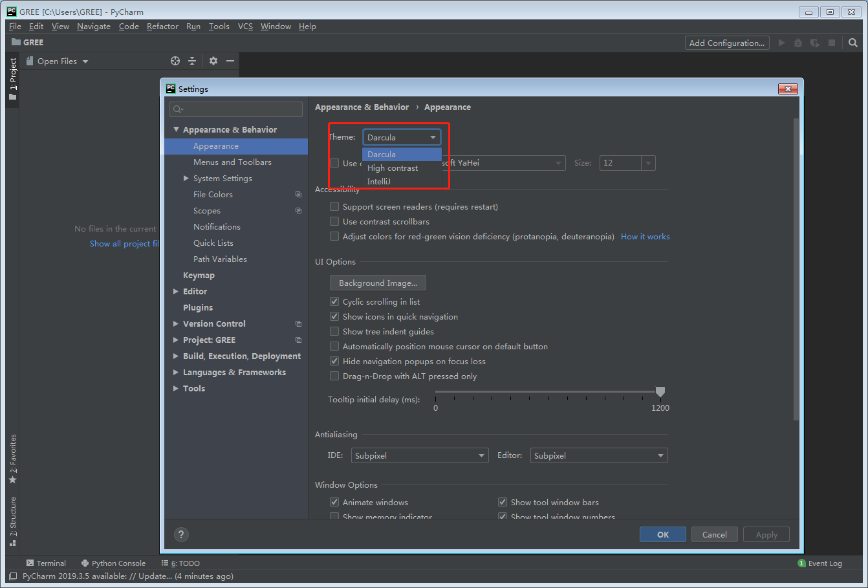Screen dimensions: 868x588
Task: Click the Run triangle icon in toolbar
Action: click(781, 43)
